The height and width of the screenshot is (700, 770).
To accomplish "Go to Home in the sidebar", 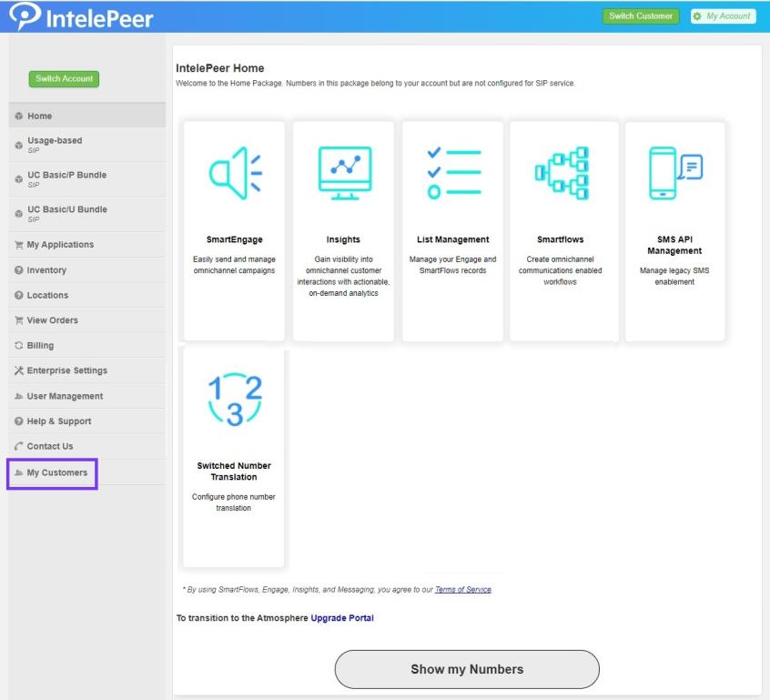I will click(x=86, y=116).
